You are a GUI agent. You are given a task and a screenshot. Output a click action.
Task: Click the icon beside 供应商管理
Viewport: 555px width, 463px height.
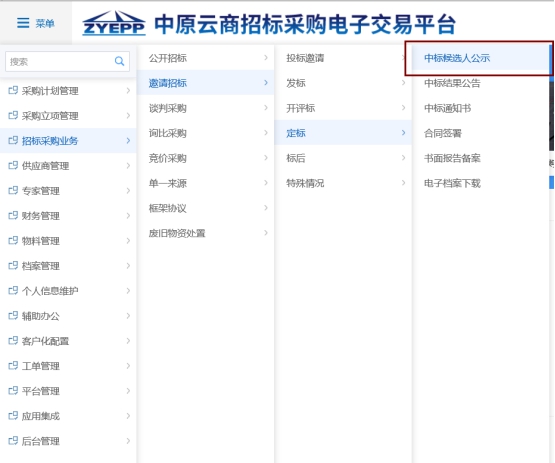click(x=13, y=166)
